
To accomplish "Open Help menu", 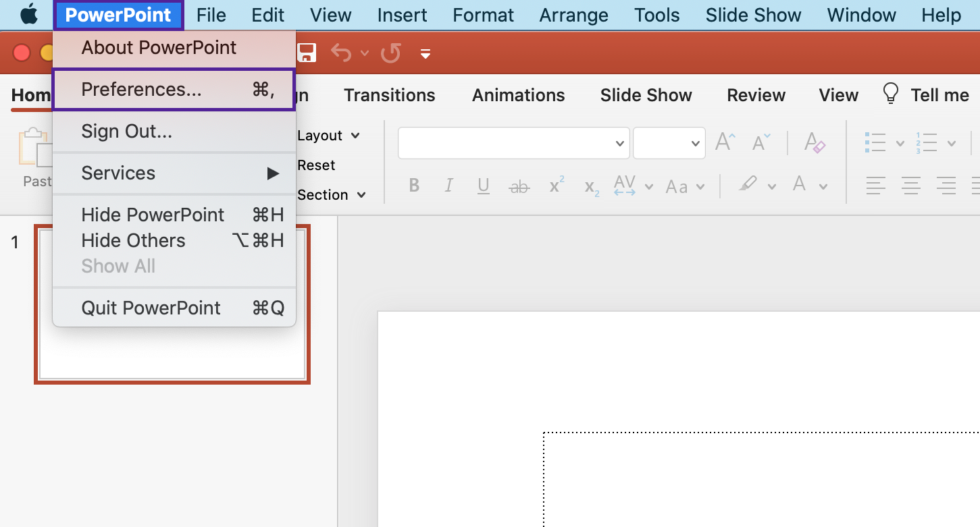I will 942,15.
